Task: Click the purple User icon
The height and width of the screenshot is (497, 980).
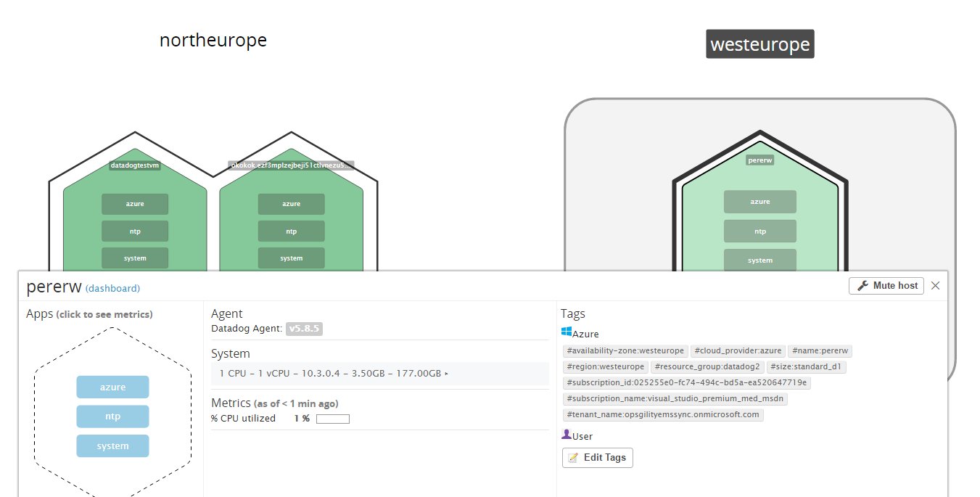Action: coord(567,435)
